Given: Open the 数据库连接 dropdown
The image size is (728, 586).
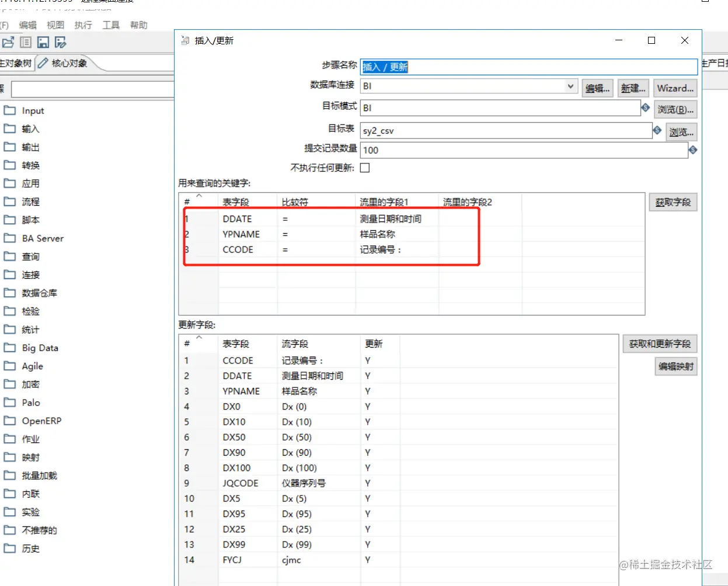Looking at the screenshot, I should click(x=571, y=86).
